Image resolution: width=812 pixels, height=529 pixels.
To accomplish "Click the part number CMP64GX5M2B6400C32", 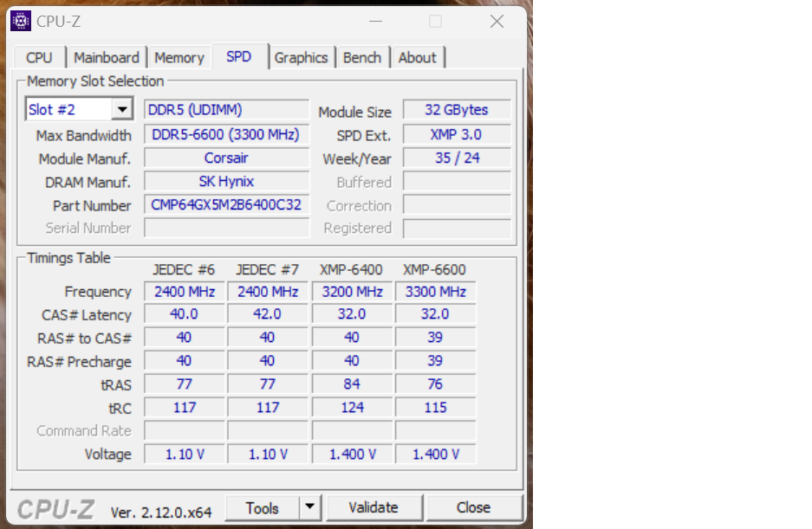I will (227, 204).
